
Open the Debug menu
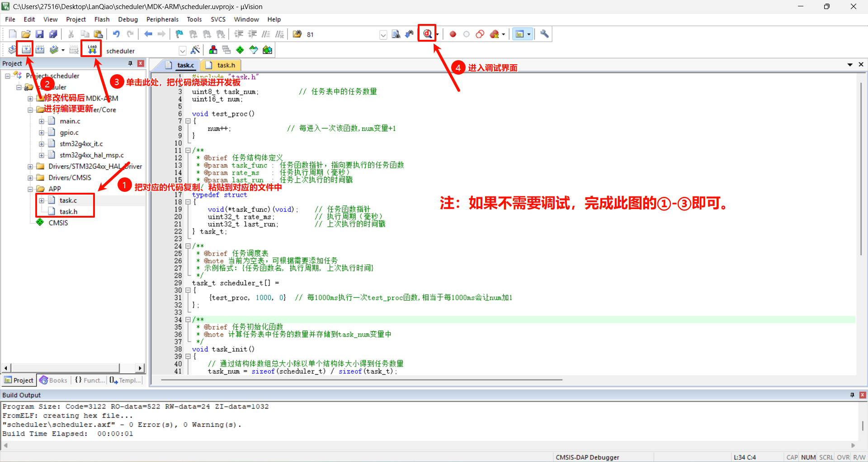point(128,19)
